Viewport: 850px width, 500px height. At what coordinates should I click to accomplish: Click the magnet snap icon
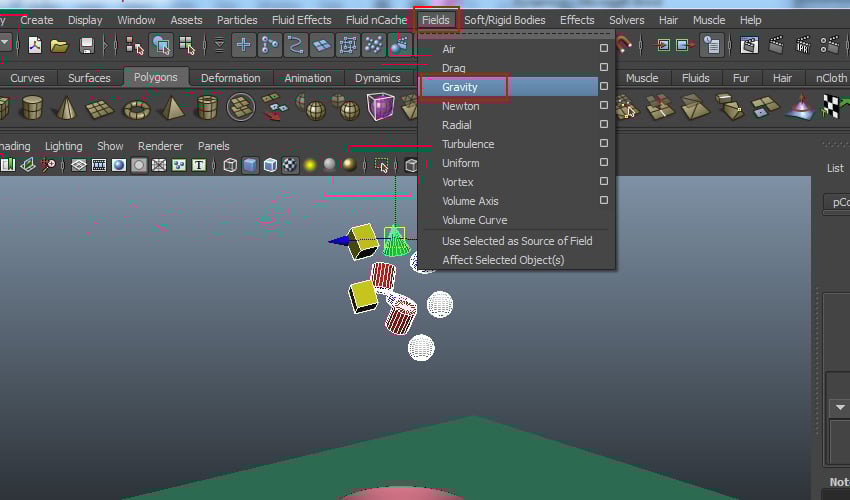624,43
